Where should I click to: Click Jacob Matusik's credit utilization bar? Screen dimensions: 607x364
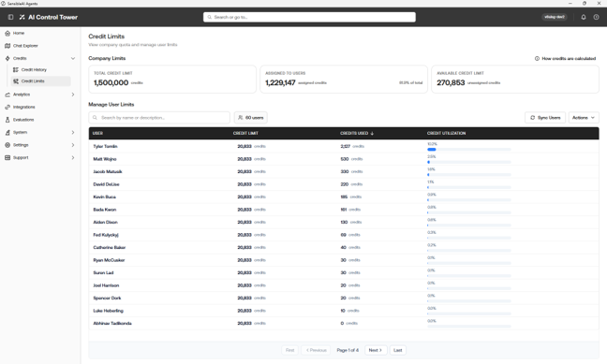pos(468,175)
